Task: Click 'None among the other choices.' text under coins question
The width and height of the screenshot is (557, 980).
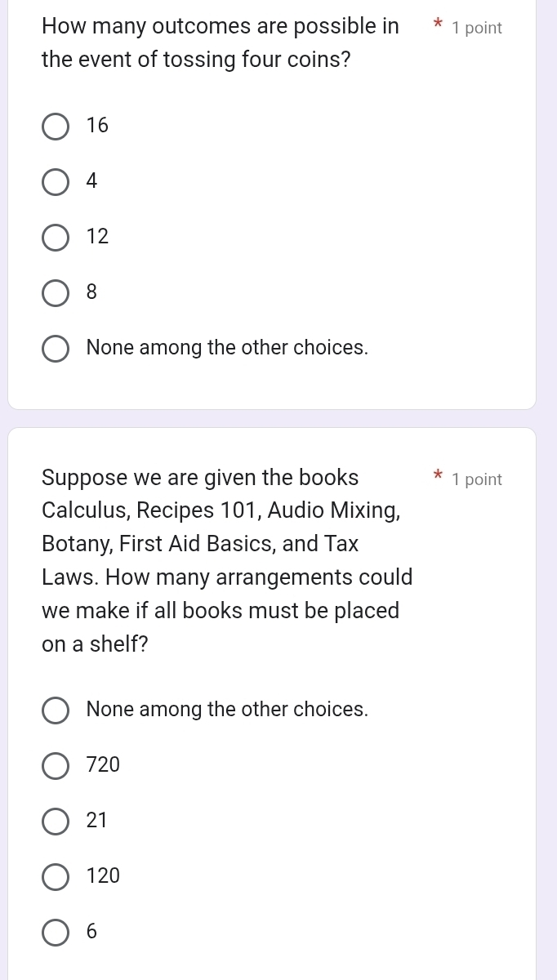Action: pyautogui.click(x=227, y=348)
